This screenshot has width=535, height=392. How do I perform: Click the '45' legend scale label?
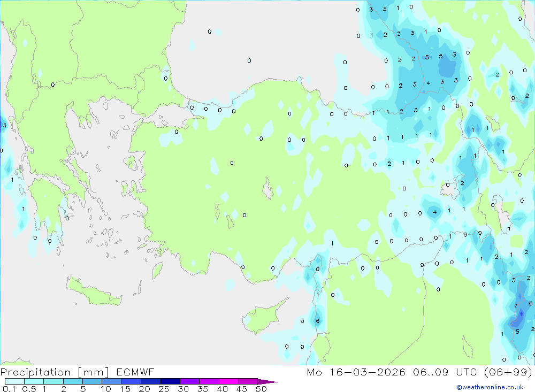[242, 389]
